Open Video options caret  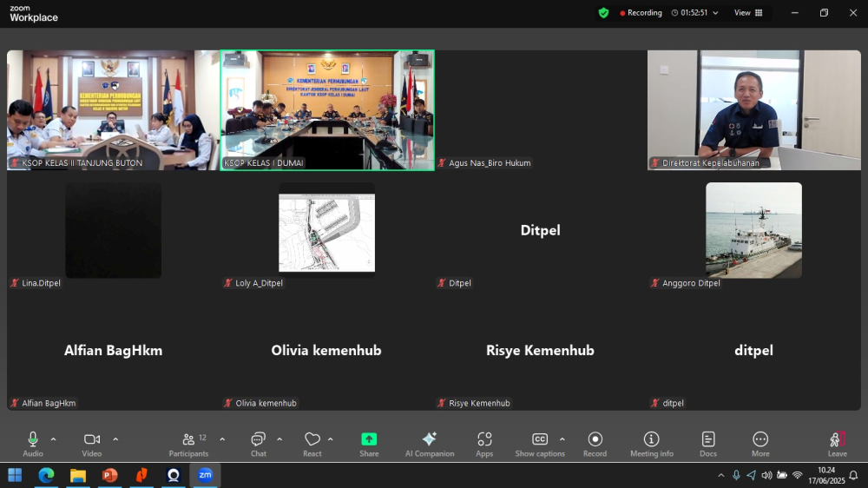(115, 439)
